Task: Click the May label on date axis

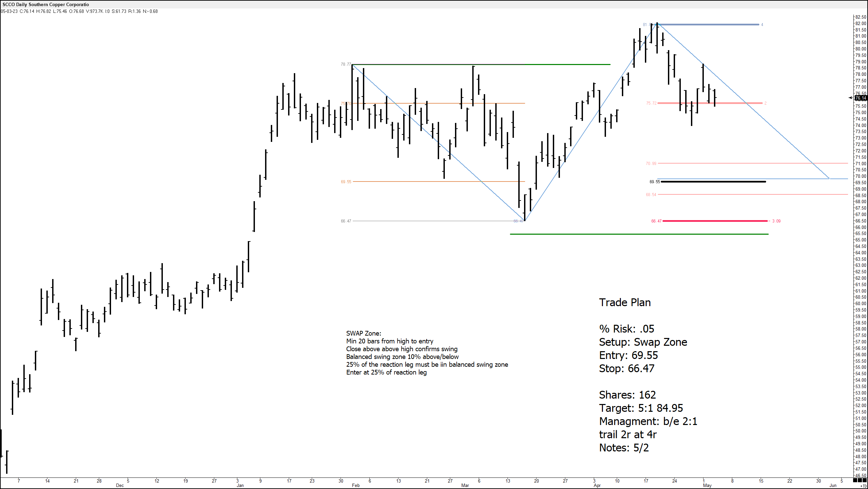Action: pos(707,485)
